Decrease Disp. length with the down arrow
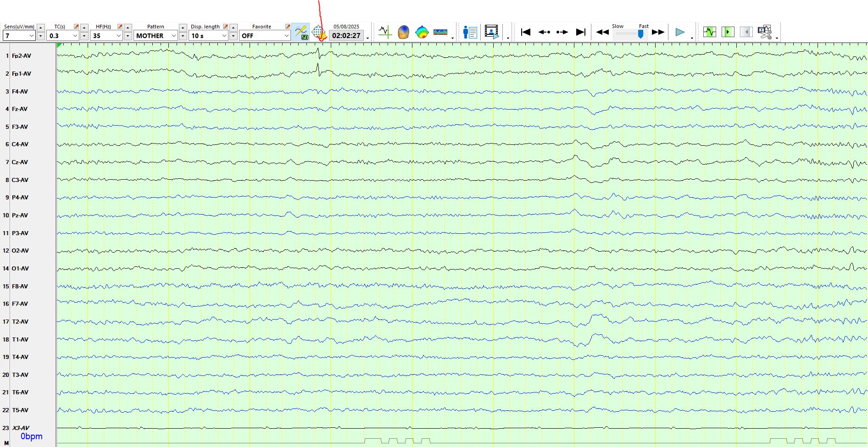Screen dimensions: 868x447 [x=234, y=36]
